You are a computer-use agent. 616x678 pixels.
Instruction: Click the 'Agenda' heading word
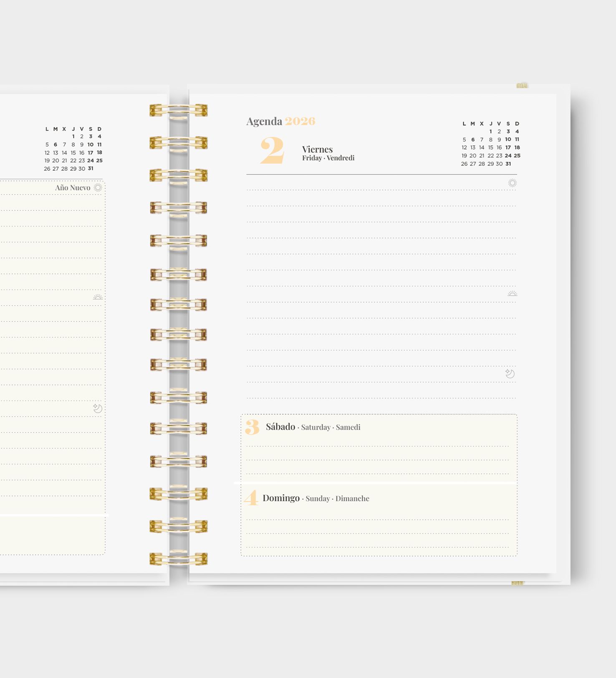264,121
